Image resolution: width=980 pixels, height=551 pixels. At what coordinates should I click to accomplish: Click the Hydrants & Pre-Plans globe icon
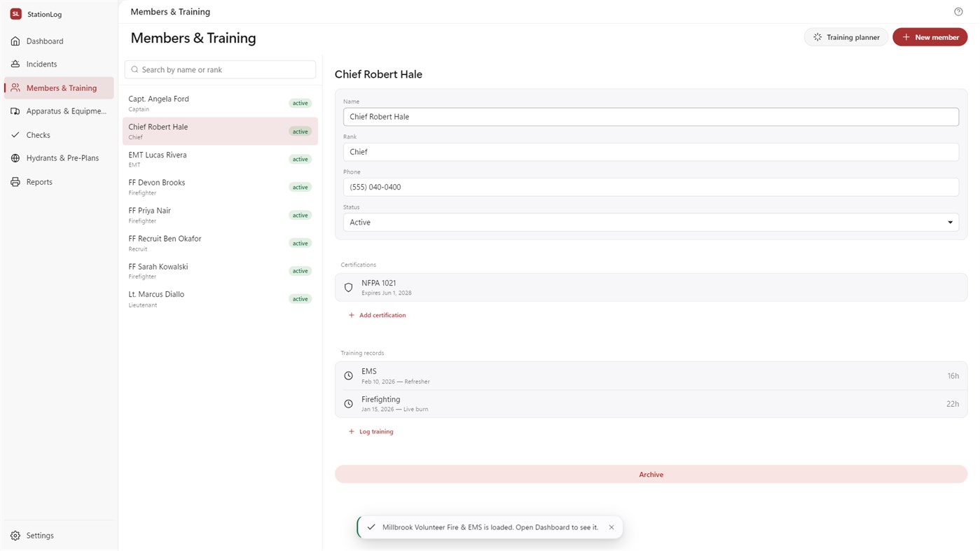pyautogui.click(x=15, y=158)
